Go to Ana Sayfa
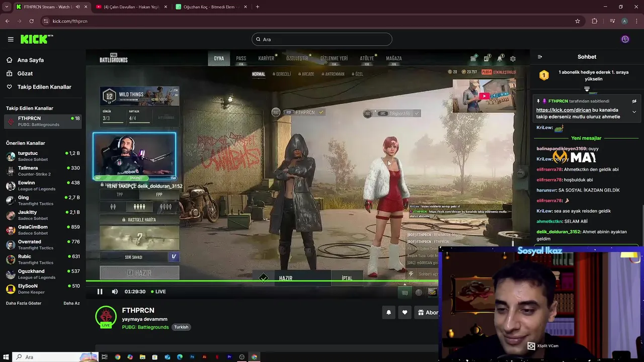Viewport: 644px width, 362px height. (31, 60)
